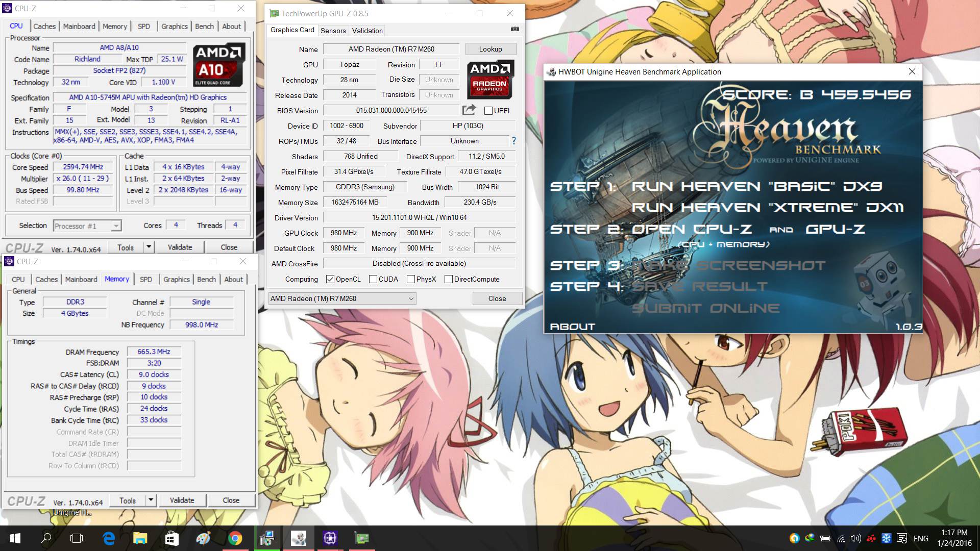Toggle the CUDA checkbox in GPU-Z
Screen dimensions: 980x551
373,279
